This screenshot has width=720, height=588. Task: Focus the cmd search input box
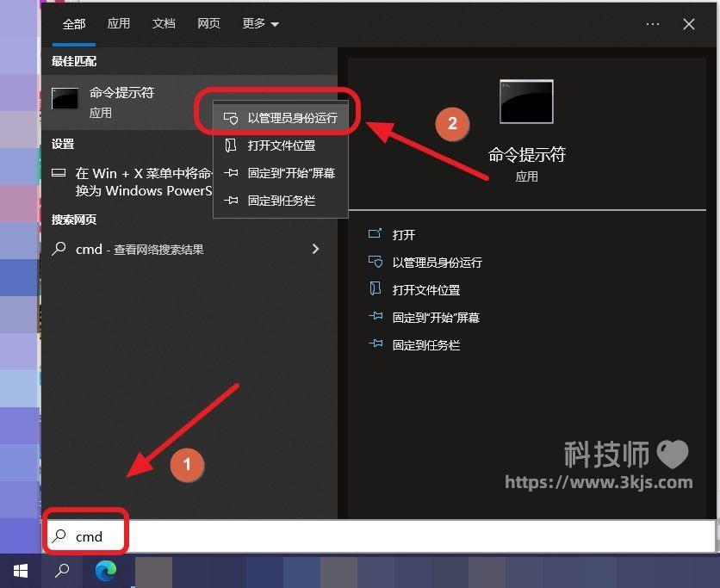click(x=379, y=536)
